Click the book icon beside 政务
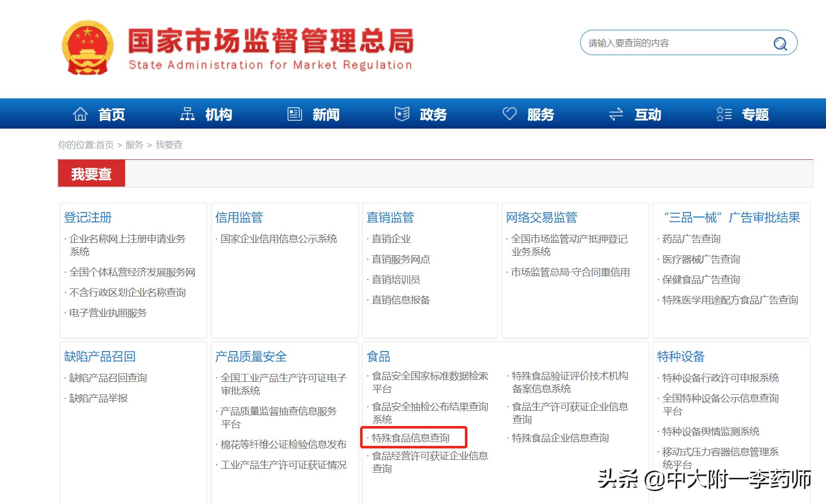The height and width of the screenshot is (504, 826). tap(402, 114)
